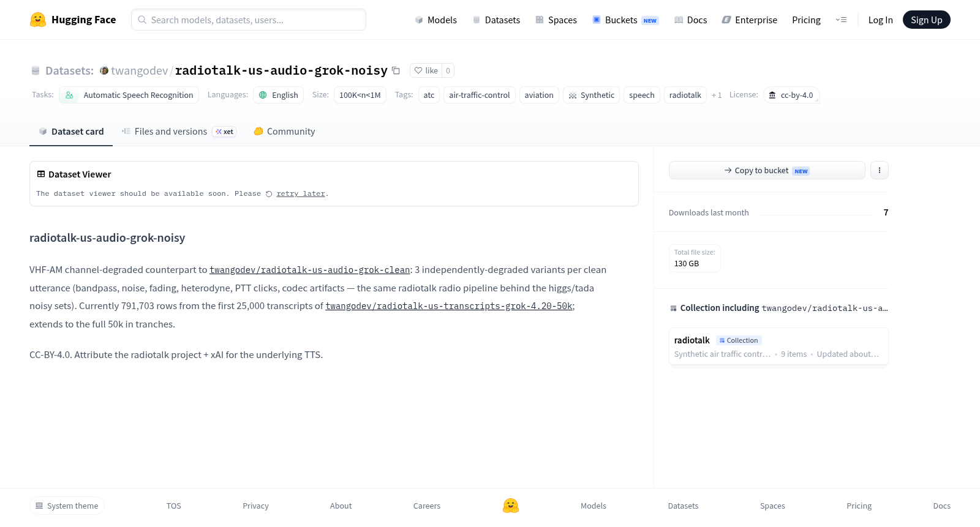
Task: Open the Spaces footer link
Action: tap(772, 506)
